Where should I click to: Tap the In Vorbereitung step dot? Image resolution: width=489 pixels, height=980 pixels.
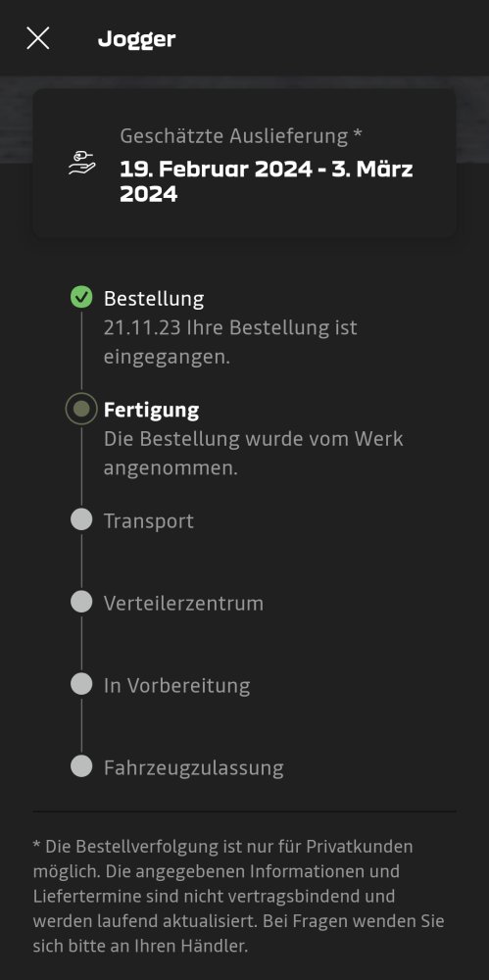(x=81, y=684)
